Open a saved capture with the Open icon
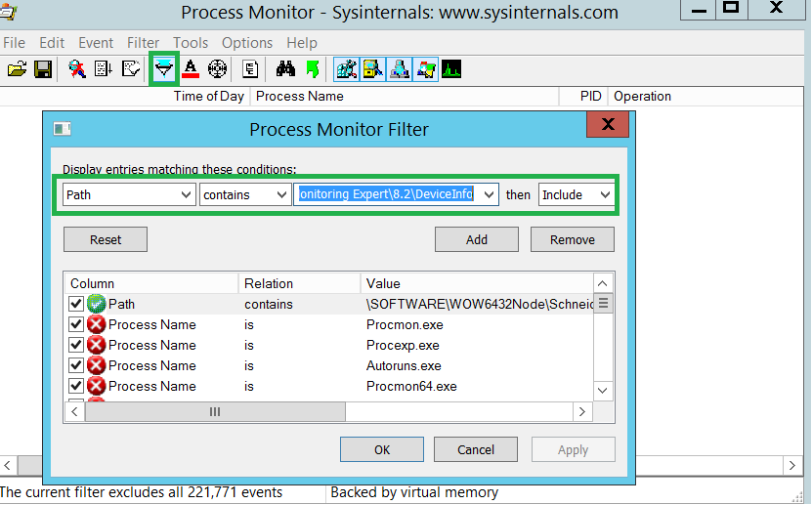The width and height of the screenshot is (812, 505). coord(17,68)
